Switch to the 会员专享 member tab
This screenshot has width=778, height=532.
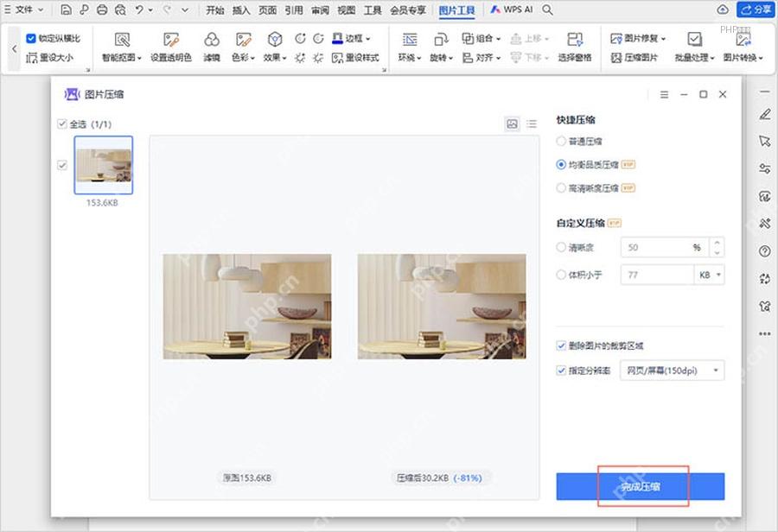[x=408, y=9]
